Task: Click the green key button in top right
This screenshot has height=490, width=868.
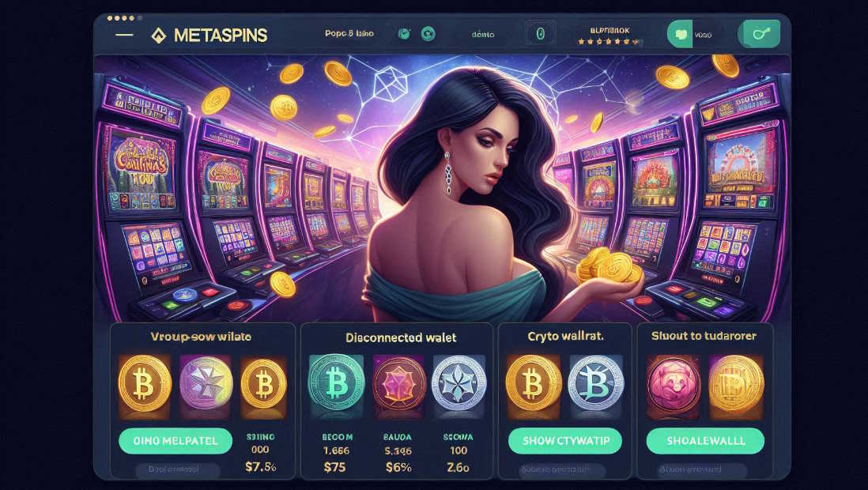Action: tap(761, 34)
